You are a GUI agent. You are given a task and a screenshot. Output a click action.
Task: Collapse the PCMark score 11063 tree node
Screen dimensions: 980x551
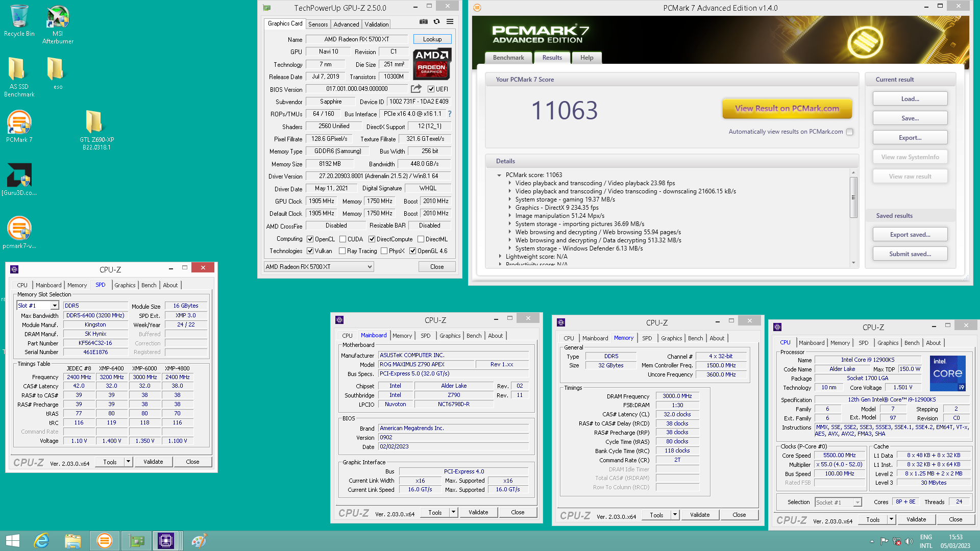[x=499, y=175]
